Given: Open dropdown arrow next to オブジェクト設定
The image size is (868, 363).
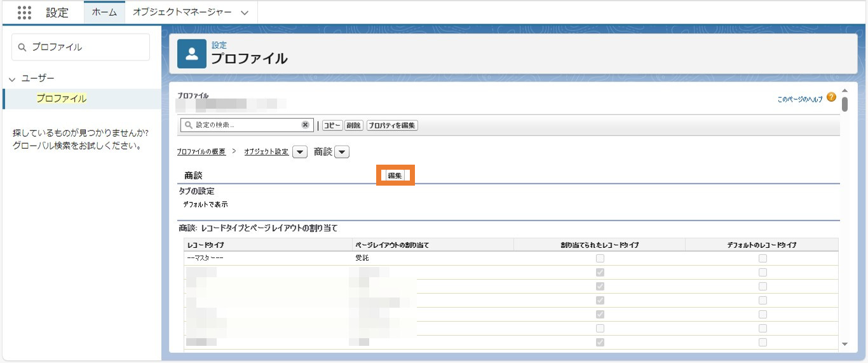Looking at the screenshot, I should (300, 152).
